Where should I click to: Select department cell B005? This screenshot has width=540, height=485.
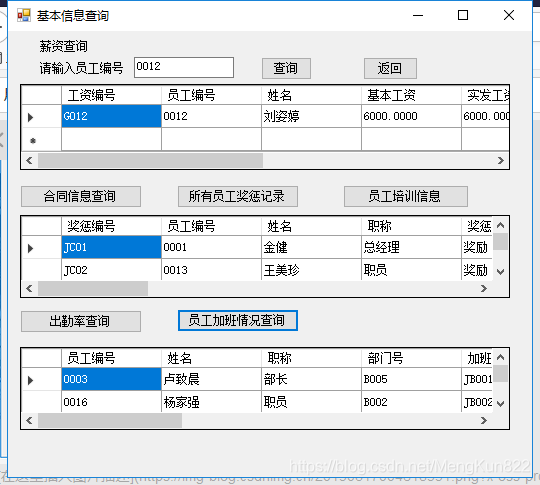coord(411,379)
